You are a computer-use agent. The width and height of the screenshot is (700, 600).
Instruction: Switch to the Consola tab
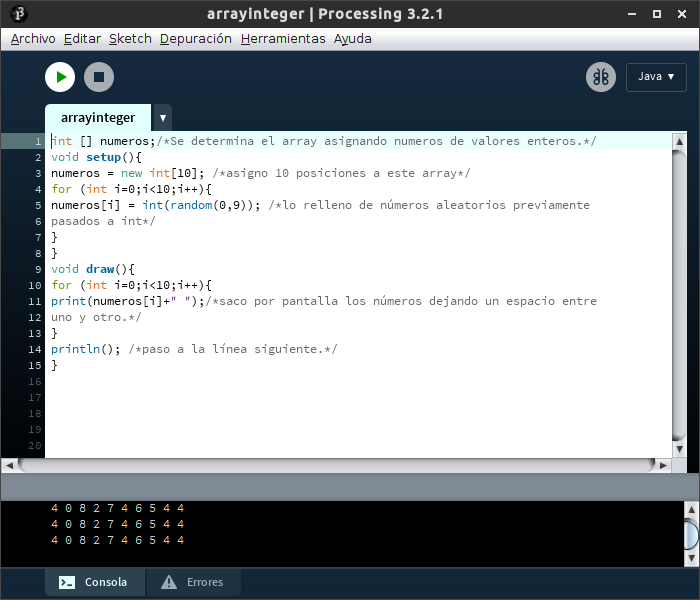95,582
